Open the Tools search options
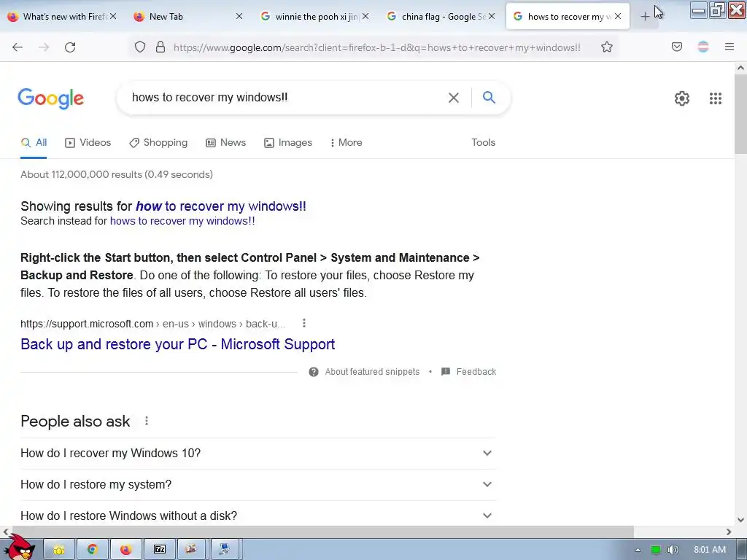The image size is (747, 560). point(483,142)
